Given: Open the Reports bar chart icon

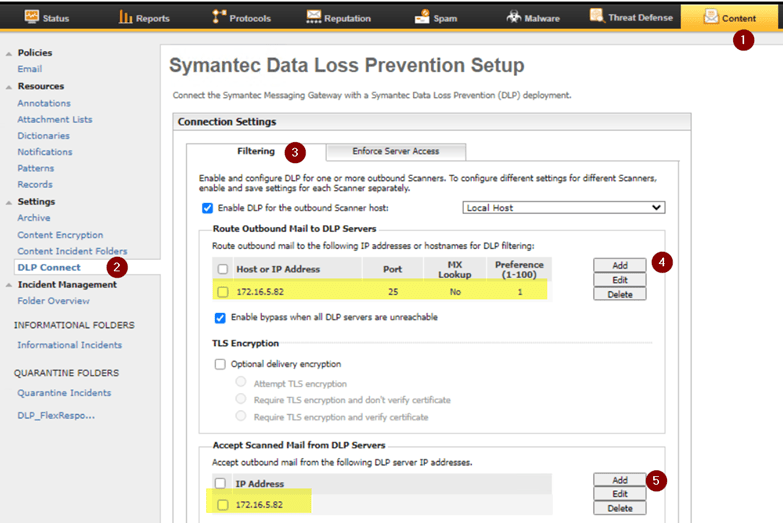Looking at the screenshot, I should pyautogui.click(x=126, y=17).
